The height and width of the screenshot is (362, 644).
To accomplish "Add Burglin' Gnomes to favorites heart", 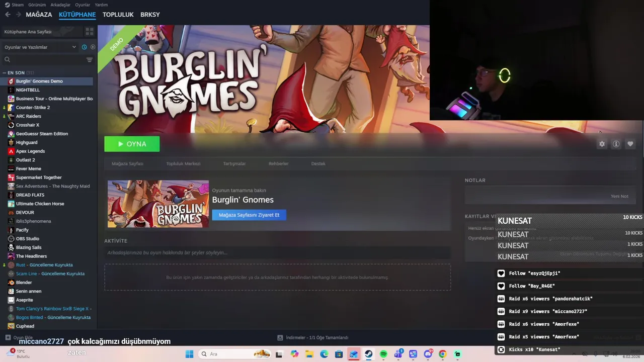I will click(630, 144).
